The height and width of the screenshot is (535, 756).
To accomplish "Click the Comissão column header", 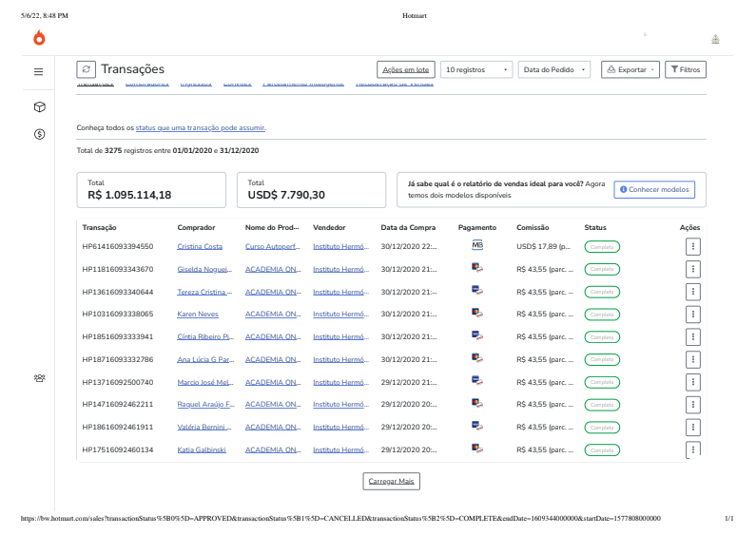I will 533,227.
